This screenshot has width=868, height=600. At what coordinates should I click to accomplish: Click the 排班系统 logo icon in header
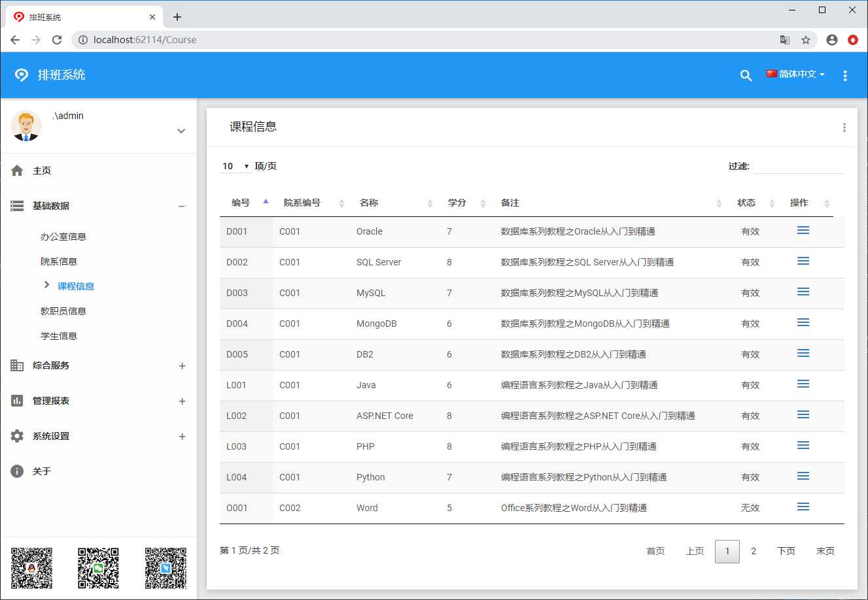[x=22, y=75]
